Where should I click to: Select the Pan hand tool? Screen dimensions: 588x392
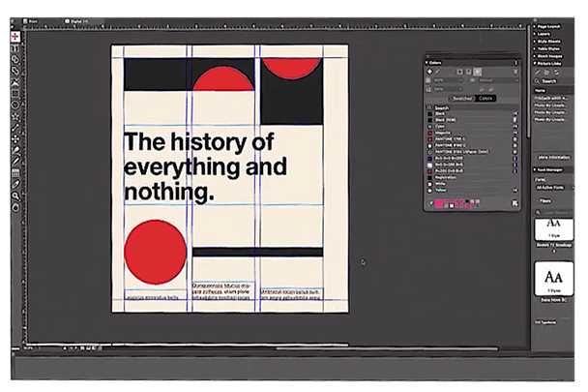tap(15, 207)
